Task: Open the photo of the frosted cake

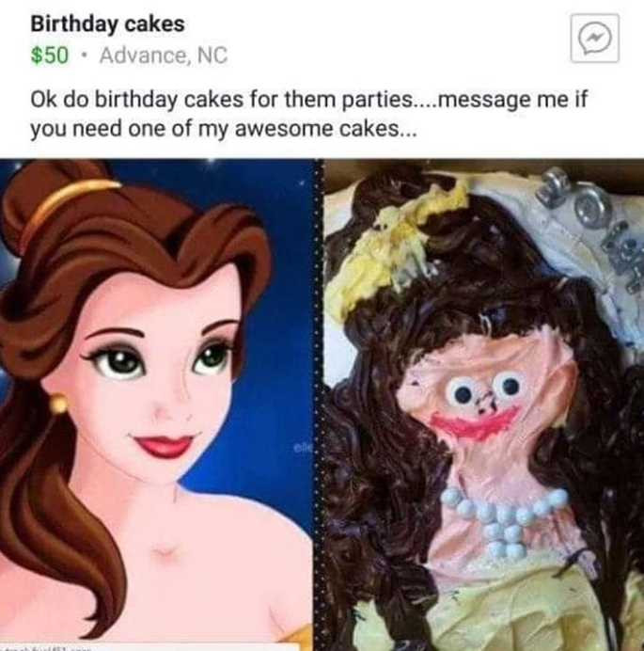Action: [x=484, y=405]
